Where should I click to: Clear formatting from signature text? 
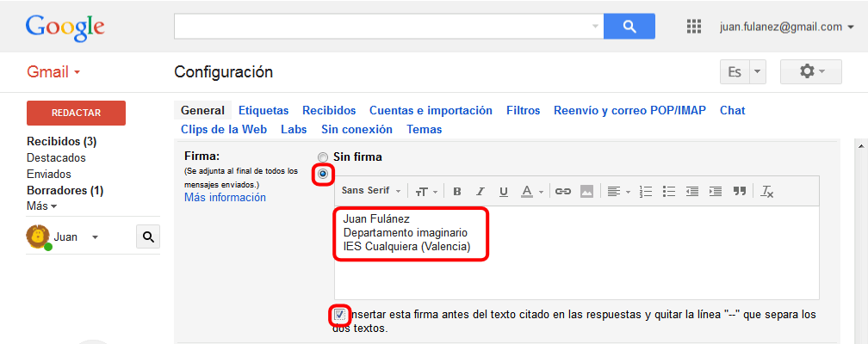point(767,191)
